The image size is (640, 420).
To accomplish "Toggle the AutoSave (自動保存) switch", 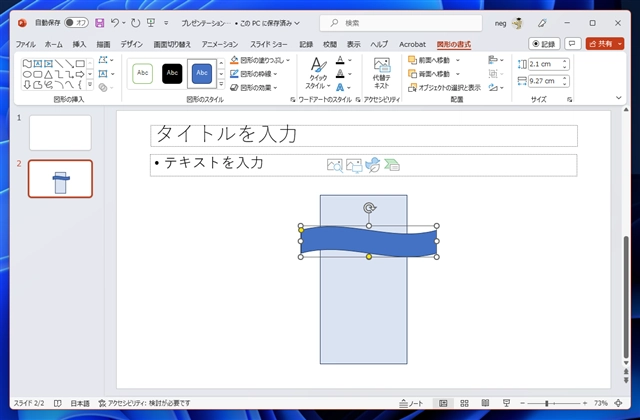I will (x=76, y=23).
